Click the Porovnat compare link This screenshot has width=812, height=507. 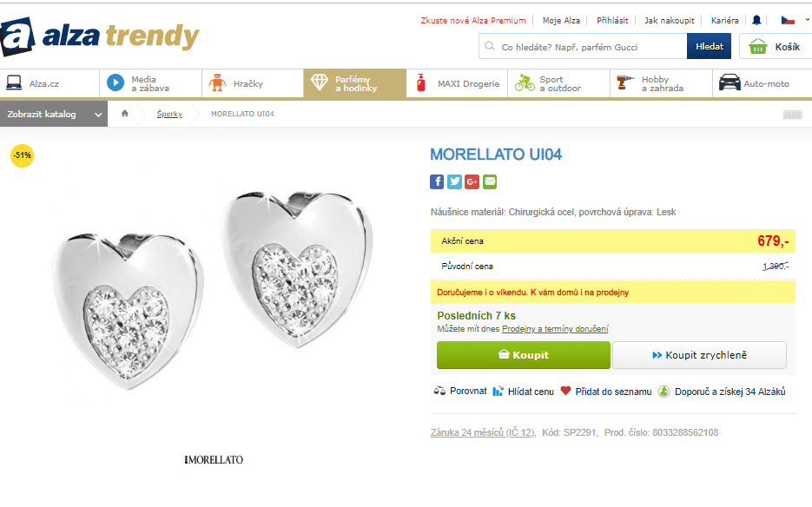[x=460, y=392]
